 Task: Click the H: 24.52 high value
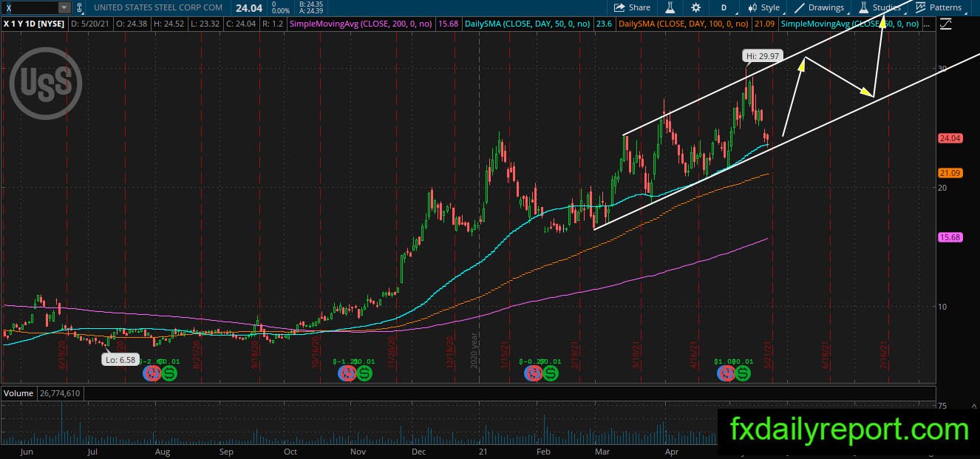click(170, 24)
